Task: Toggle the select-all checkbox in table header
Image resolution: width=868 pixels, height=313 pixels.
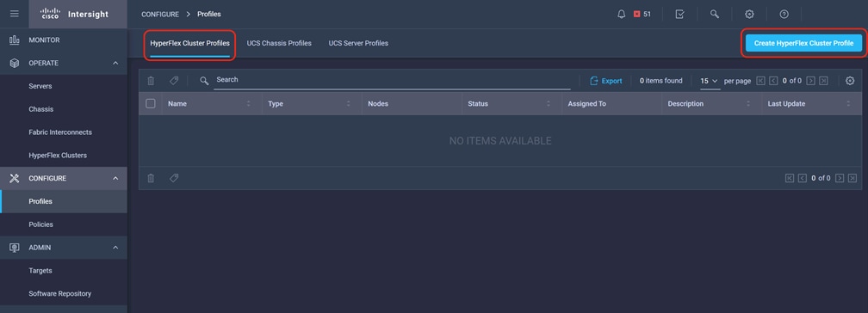Action: (150, 103)
